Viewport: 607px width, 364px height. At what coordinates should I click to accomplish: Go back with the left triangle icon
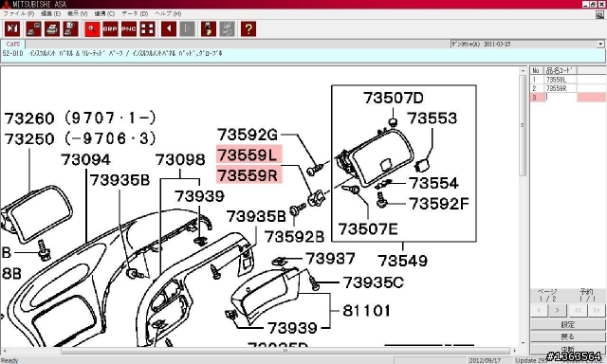click(x=169, y=29)
